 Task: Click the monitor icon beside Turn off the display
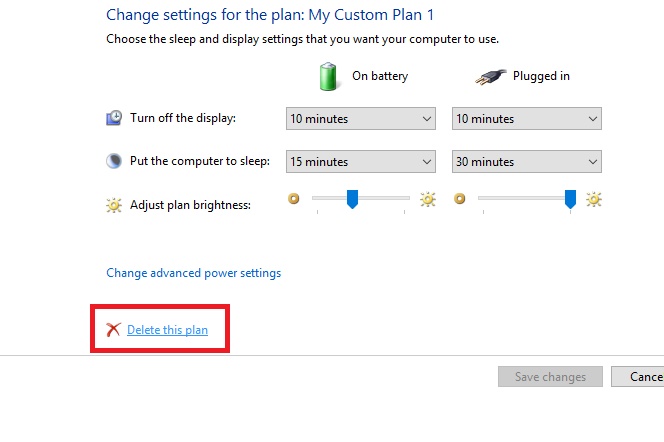pyautogui.click(x=114, y=118)
